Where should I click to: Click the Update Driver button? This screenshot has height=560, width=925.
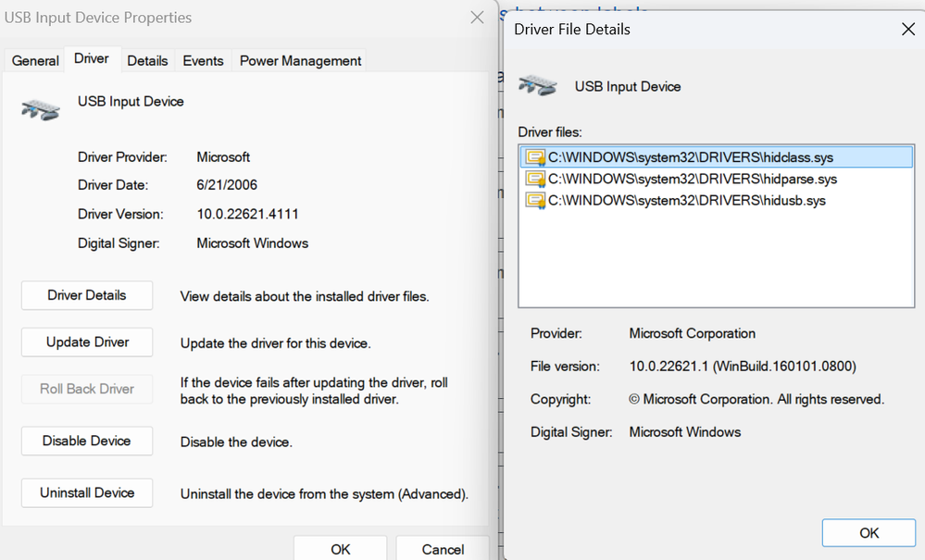[87, 342]
